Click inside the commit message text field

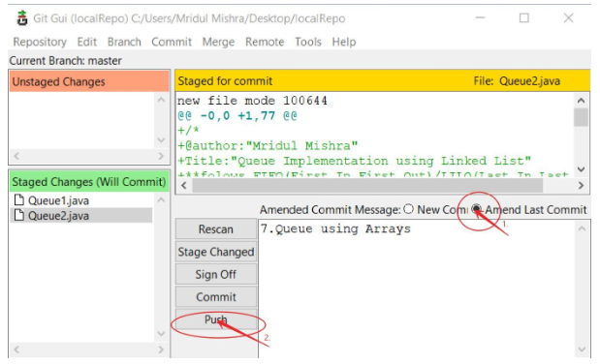(417, 289)
